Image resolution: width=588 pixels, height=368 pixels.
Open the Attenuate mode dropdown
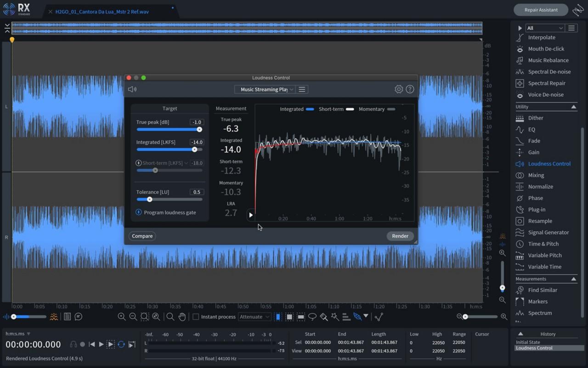(254, 316)
